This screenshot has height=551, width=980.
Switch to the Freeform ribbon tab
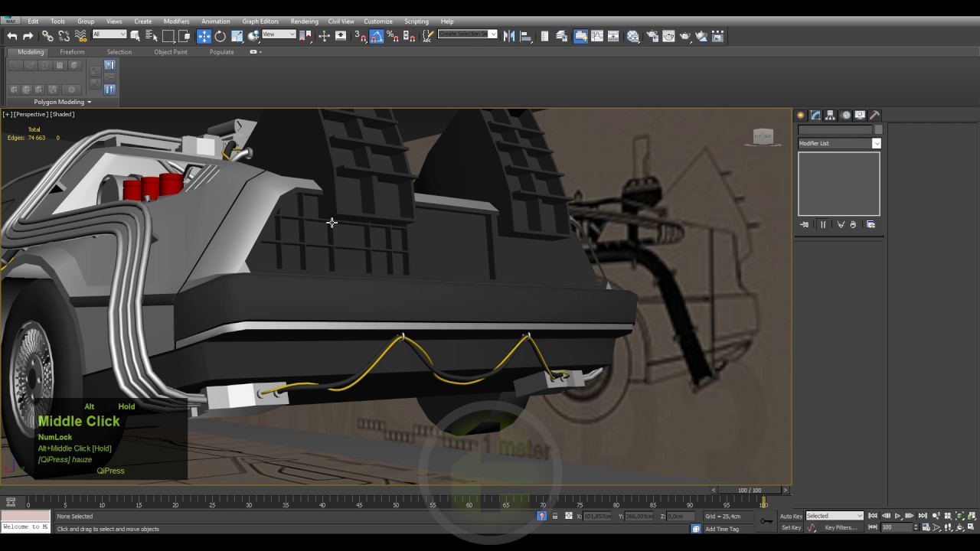pos(72,52)
